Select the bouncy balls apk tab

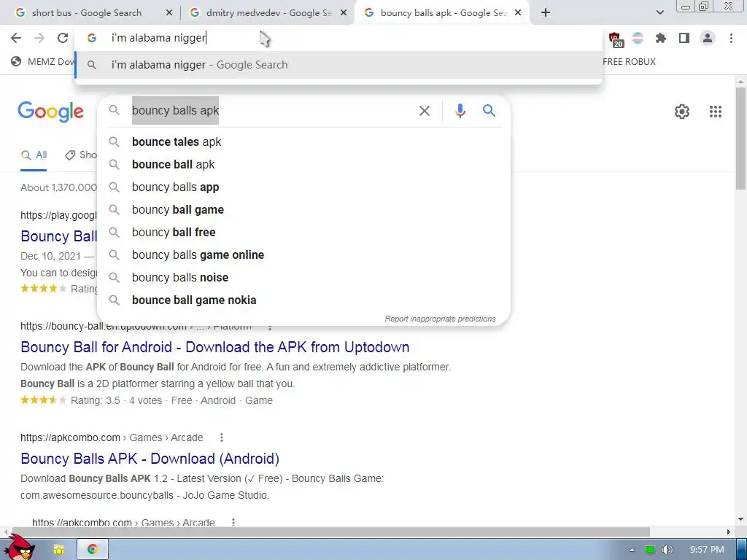tap(443, 13)
